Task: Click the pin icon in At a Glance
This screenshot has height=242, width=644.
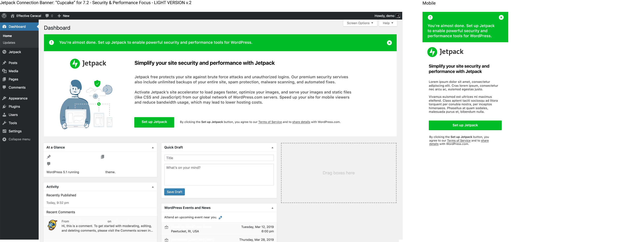Action: 49,157
